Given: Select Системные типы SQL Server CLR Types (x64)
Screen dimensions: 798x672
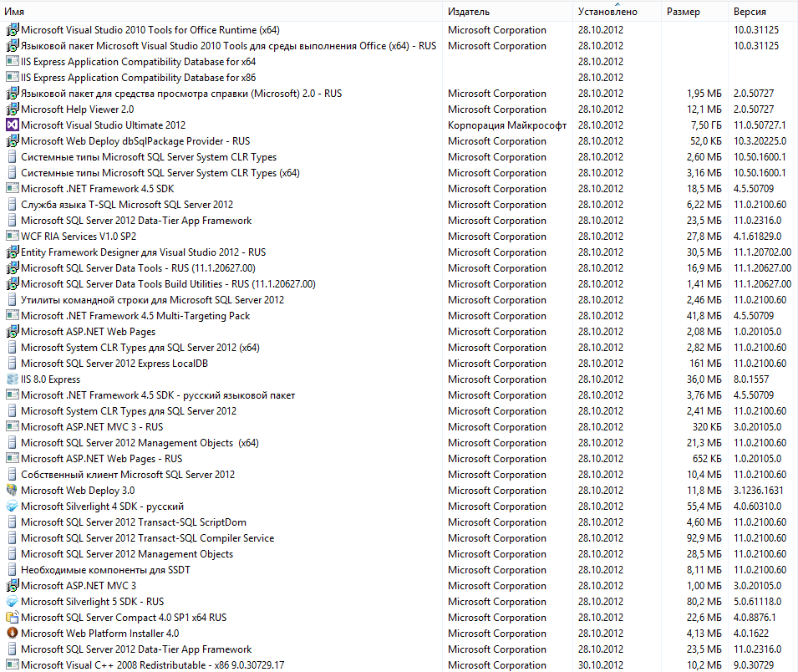Looking at the screenshot, I should (160, 173).
